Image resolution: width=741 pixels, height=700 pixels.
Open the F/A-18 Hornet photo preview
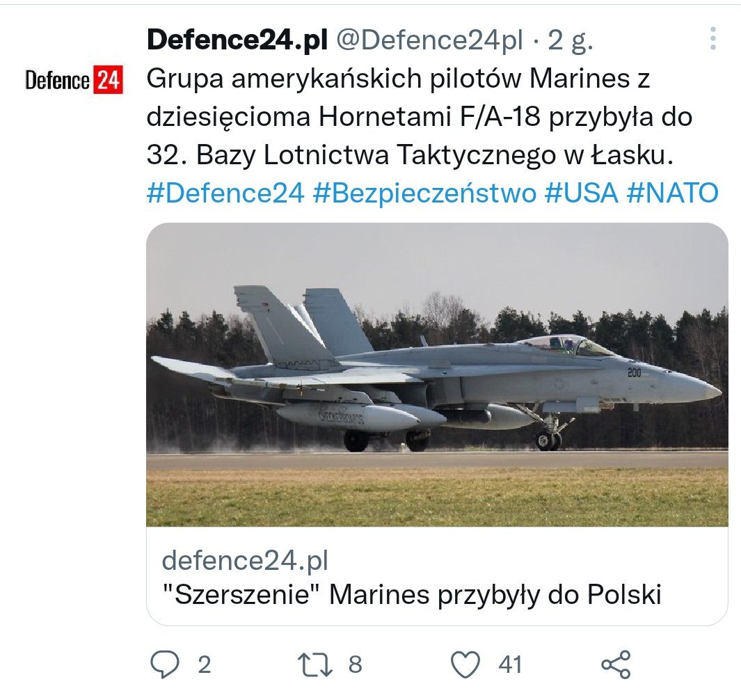coord(437,374)
